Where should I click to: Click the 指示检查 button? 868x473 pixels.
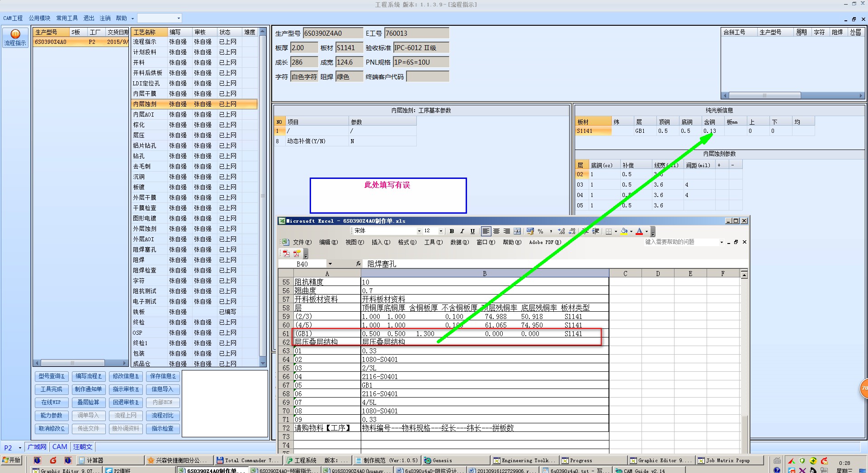(x=163, y=429)
